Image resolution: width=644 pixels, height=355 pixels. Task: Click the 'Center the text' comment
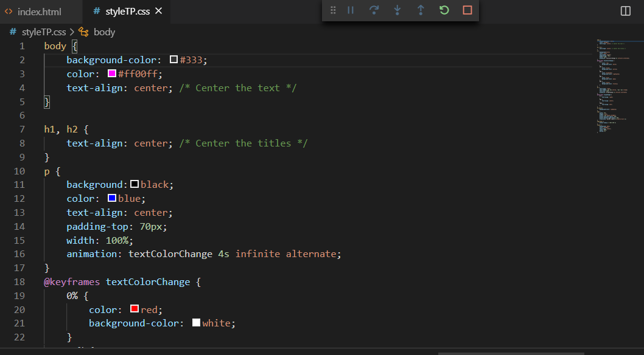click(237, 88)
